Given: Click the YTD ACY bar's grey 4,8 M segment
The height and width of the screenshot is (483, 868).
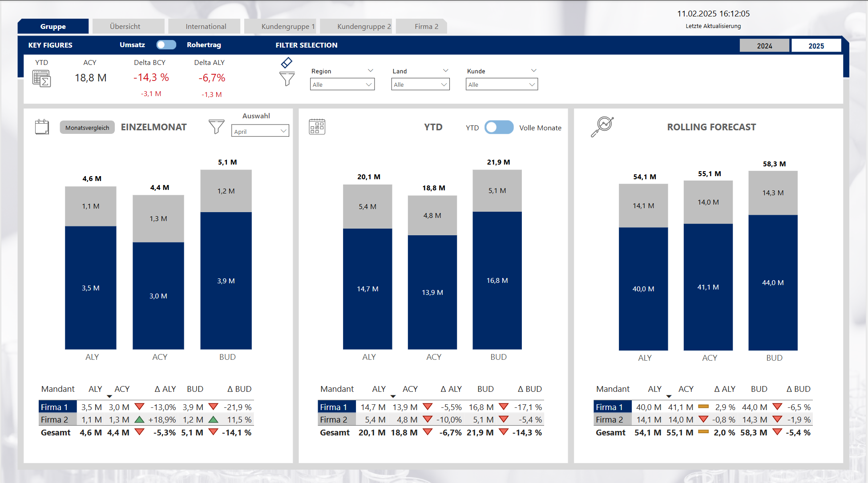Looking at the screenshot, I should pyautogui.click(x=432, y=215).
